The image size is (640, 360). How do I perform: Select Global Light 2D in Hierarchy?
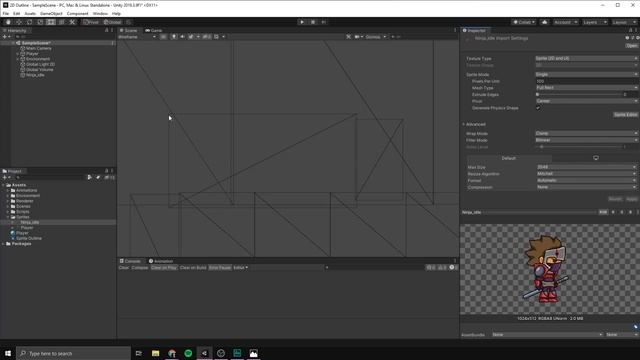tap(40, 64)
